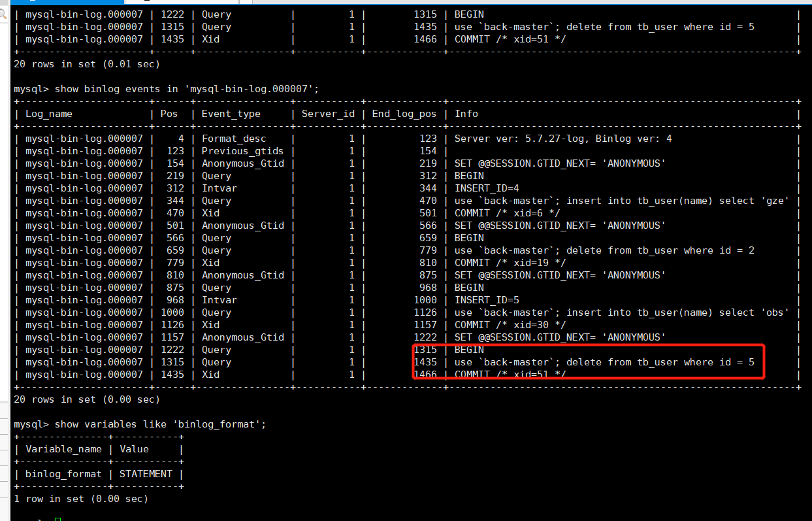The width and height of the screenshot is (812, 521).
Task: Click the 'Server ver: 5.7.27-log, Binlog ver: 4' text
Action: 563,139
